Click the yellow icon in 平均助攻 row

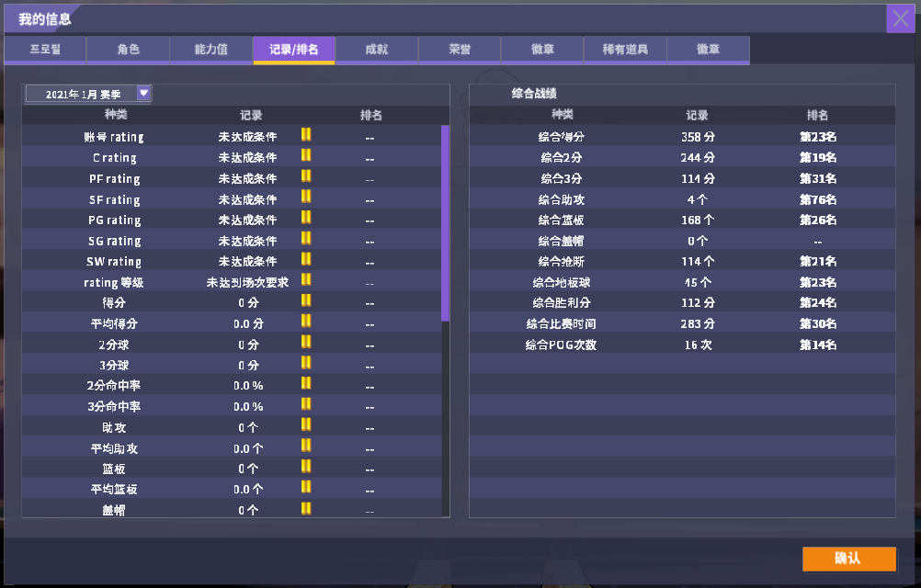coord(306,445)
